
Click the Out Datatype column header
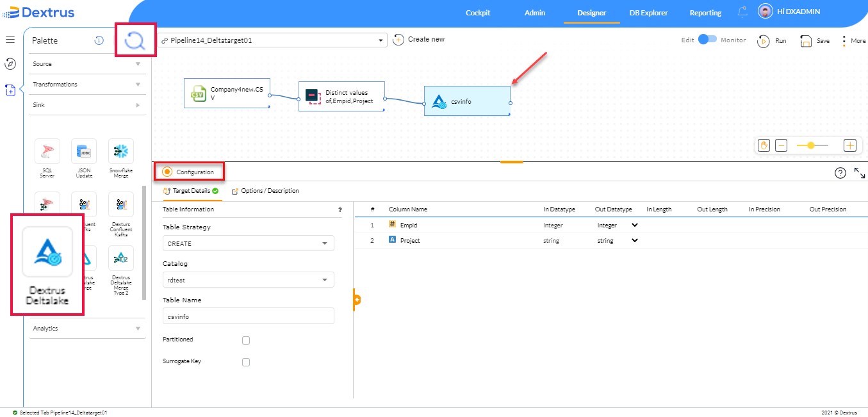pyautogui.click(x=614, y=209)
